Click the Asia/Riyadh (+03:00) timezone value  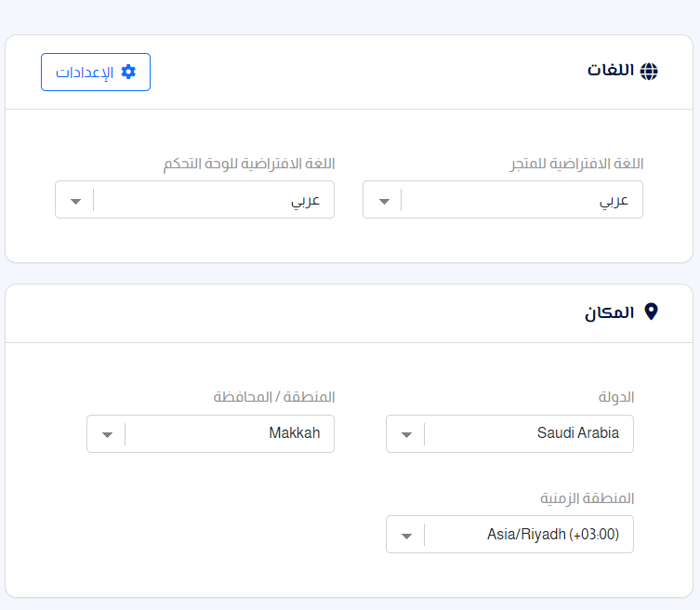click(553, 534)
